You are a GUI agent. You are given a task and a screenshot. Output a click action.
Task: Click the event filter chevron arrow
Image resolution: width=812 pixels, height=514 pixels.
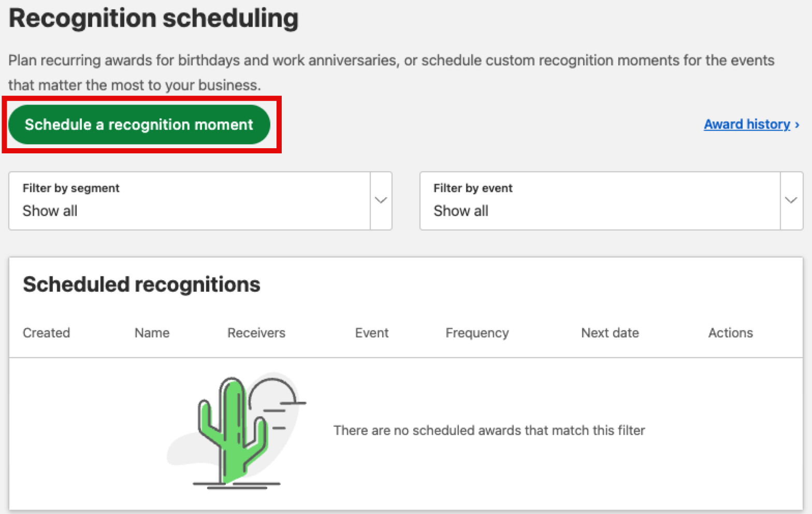[791, 201]
